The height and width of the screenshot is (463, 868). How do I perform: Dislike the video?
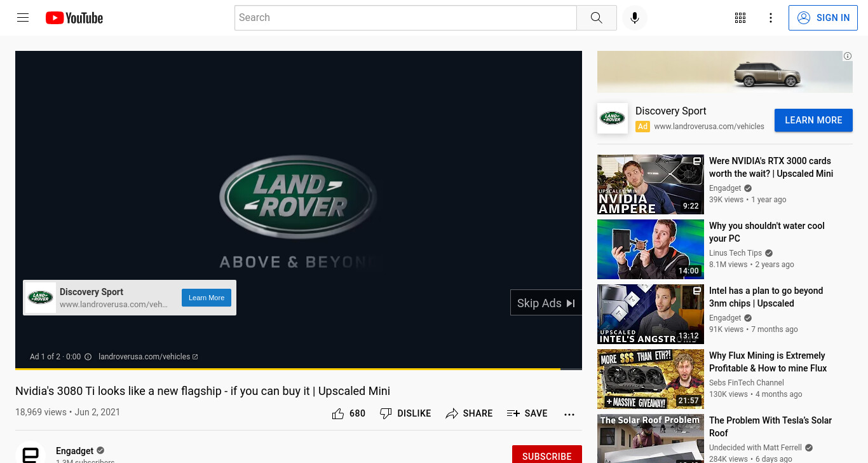[x=405, y=413]
